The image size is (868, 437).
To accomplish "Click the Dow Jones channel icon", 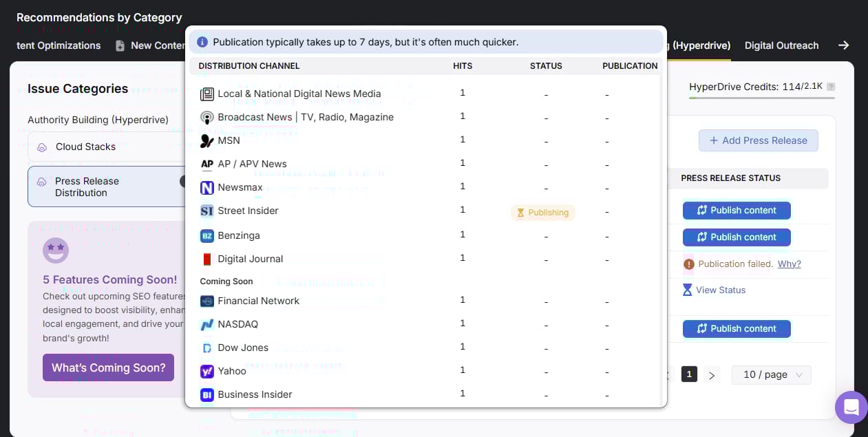I will (207, 348).
